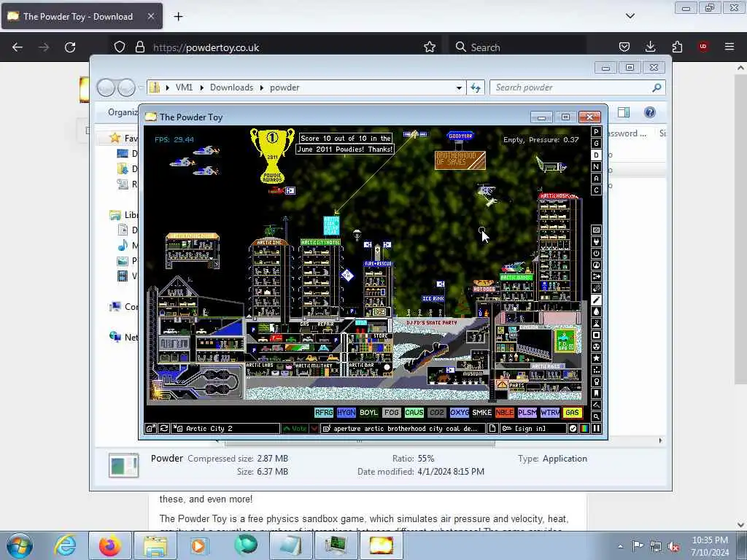Toggle the A ambient heat option
This screenshot has width=747, height=560.
pos(596,179)
